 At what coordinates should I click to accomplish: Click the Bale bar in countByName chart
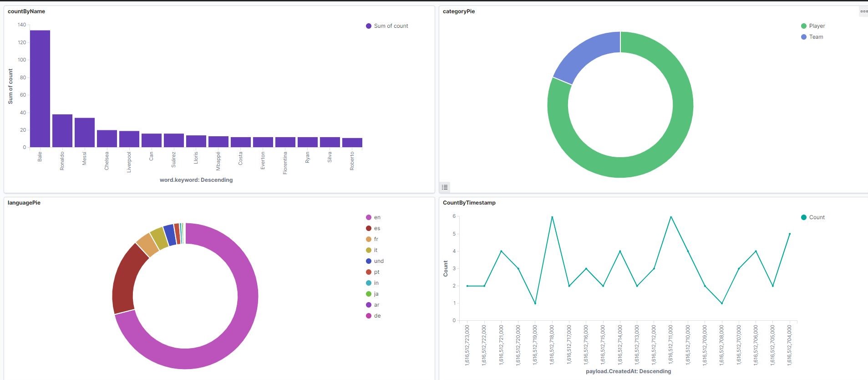40,89
